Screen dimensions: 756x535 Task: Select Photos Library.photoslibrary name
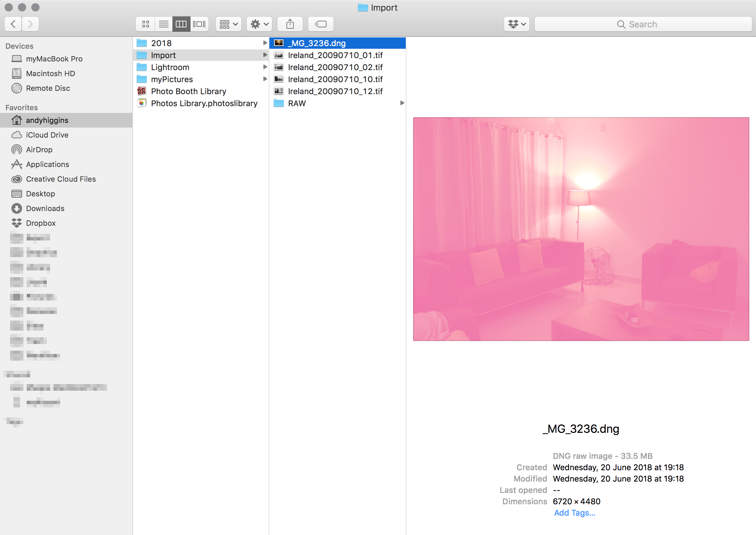pyautogui.click(x=204, y=103)
